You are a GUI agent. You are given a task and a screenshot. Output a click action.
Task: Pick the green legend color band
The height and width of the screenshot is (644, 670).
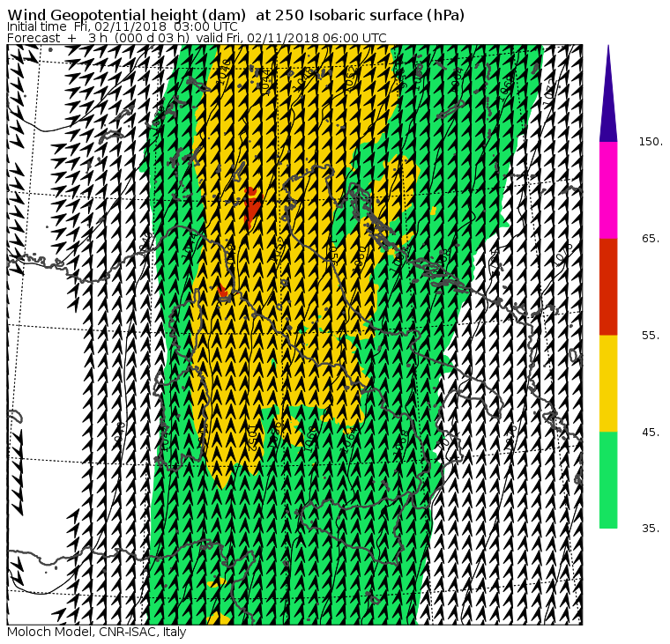click(608, 480)
